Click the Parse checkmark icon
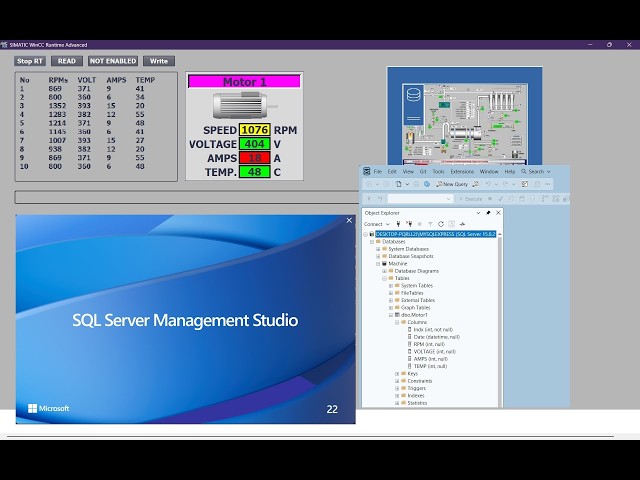The height and width of the screenshot is (480, 640). (x=500, y=199)
